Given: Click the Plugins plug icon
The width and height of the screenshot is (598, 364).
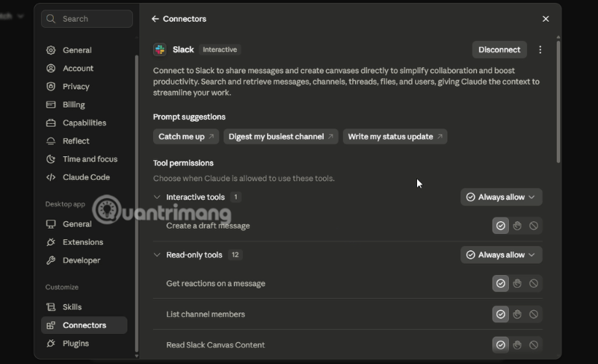Looking at the screenshot, I should [x=51, y=343].
